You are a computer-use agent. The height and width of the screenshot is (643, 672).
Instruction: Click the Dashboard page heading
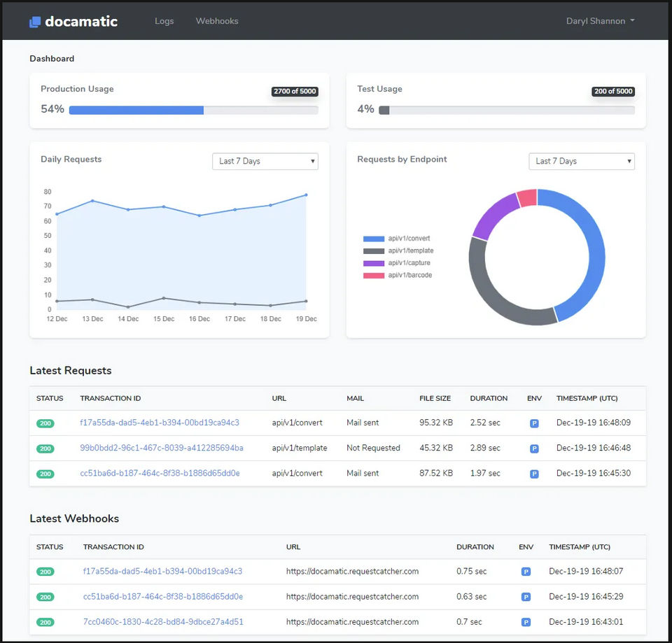pos(52,59)
